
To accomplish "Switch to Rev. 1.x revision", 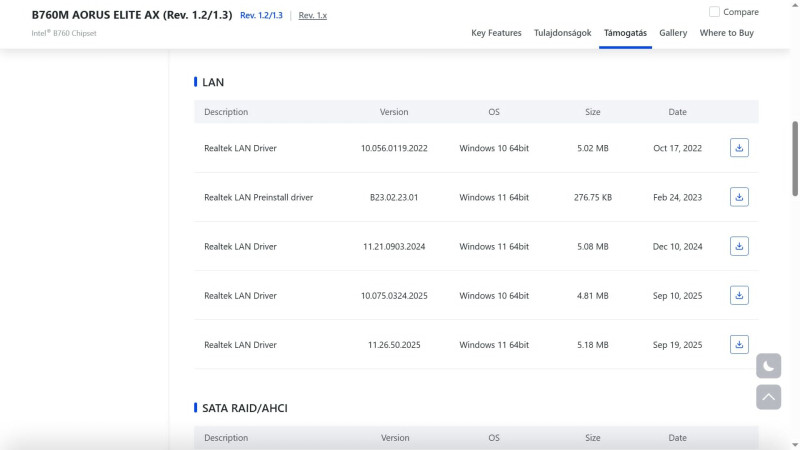I will pos(313,16).
